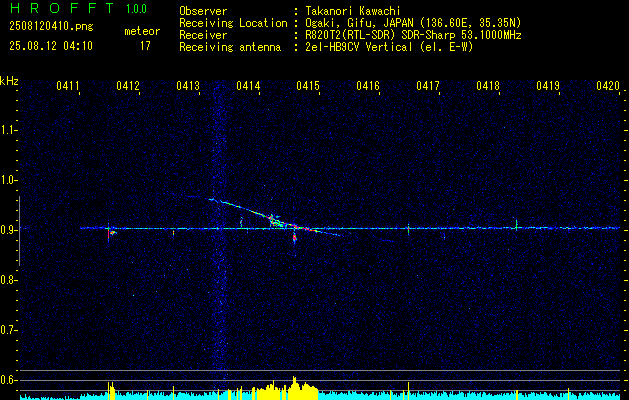
Task: Click the timestamp 25.08.12 04:10
Action: [x=51, y=46]
